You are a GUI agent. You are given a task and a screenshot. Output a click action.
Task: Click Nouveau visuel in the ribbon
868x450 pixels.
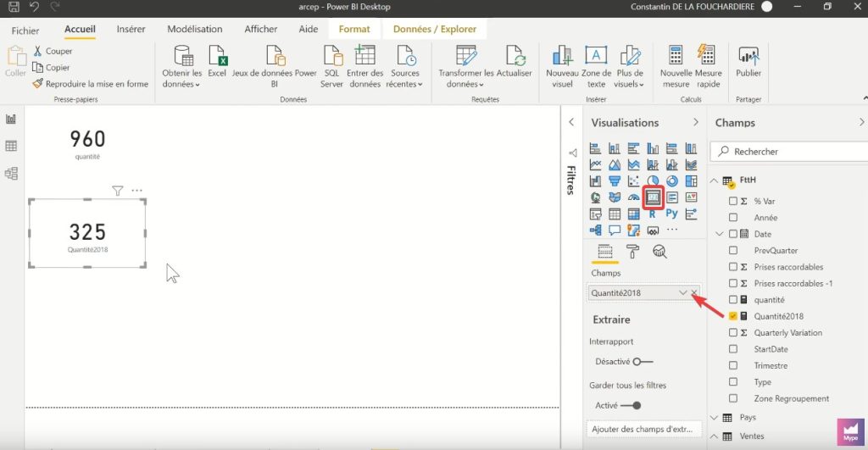coord(562,68)
